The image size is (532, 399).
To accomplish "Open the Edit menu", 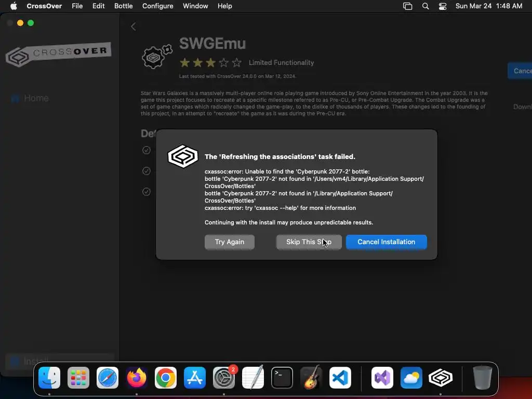I will [98, 6].
